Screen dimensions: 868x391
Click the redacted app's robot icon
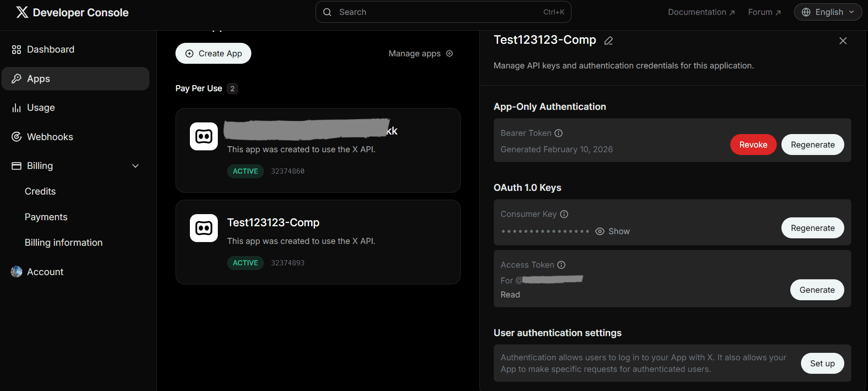click(x=204, y=136)
